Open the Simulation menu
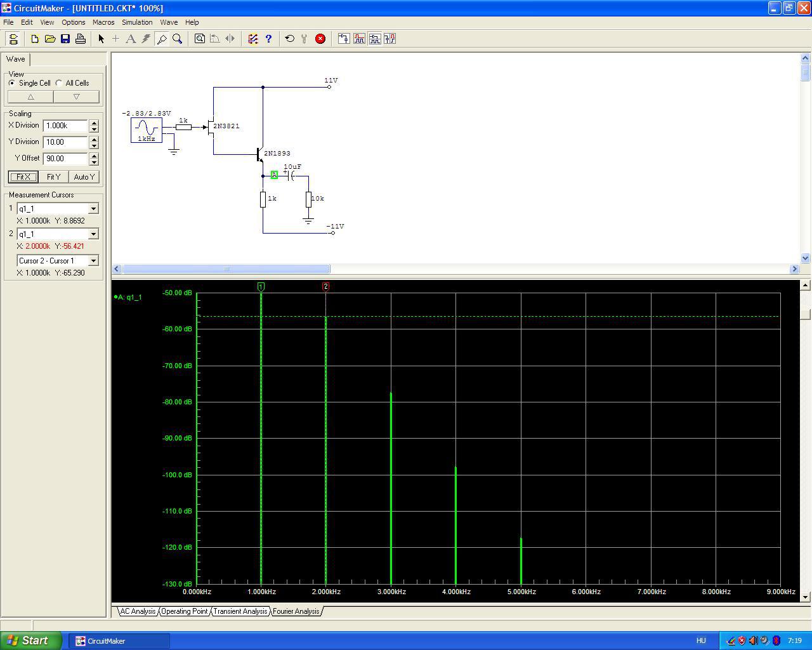Image resolution: width=812 pixels, height=650 pixels. (x=137, y=22)
